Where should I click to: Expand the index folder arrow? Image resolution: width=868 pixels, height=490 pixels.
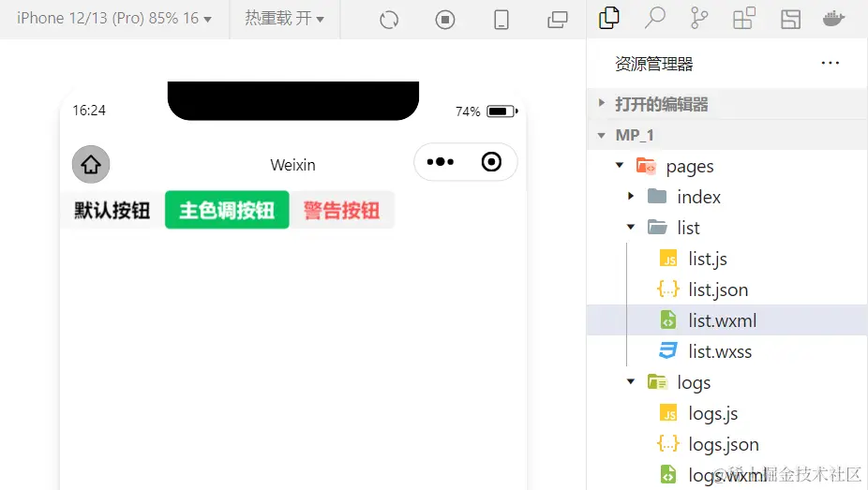(x=631, y=196)
